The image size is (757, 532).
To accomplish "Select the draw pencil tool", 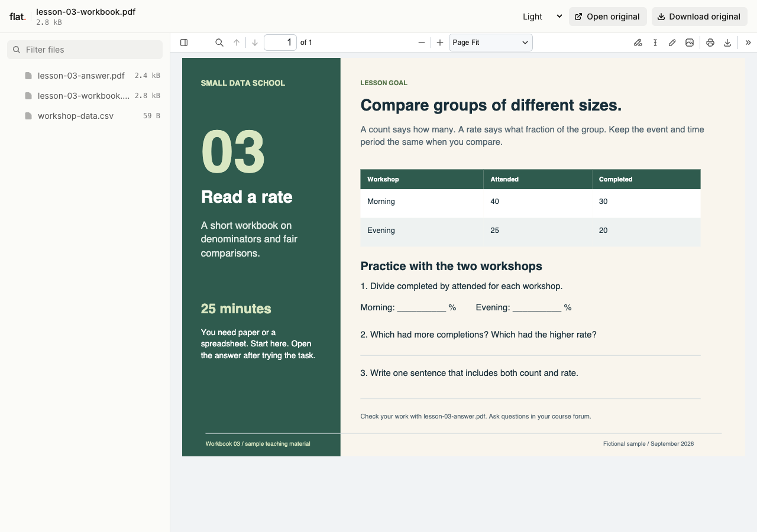I will pyautogui.click(x=672, y=43).
